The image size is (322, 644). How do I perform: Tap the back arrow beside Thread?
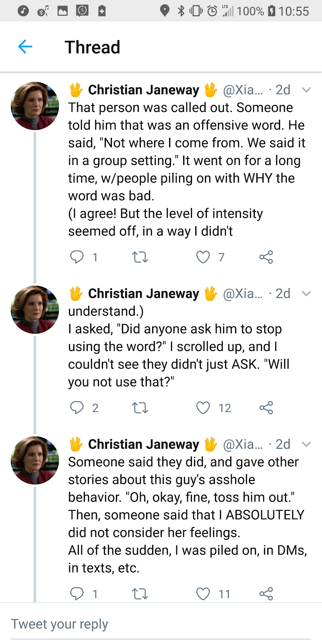pos(25,47)
